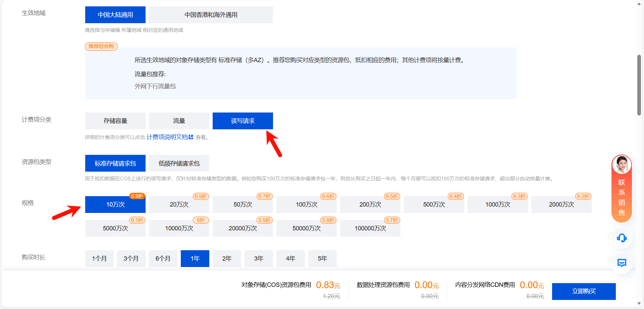Image resolution: width=644 pixels, height=309 pixels.
Task: Click the page vertical scrollbar thumb
Action: tap(639, 85)
